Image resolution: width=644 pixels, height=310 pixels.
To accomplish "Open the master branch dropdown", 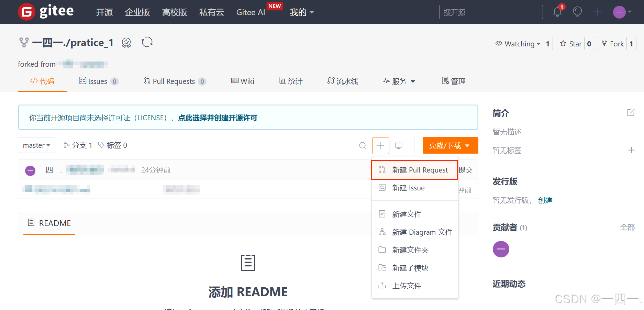I will pos(36,145).
